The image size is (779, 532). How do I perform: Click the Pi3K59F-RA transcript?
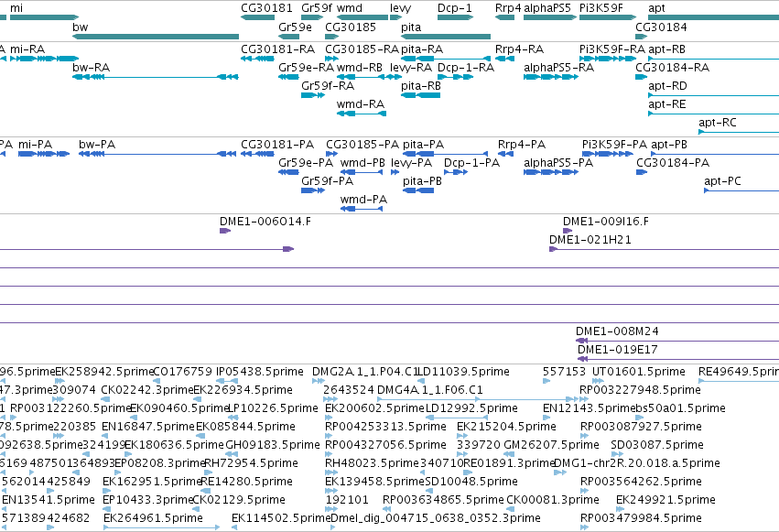click(608, 59)
